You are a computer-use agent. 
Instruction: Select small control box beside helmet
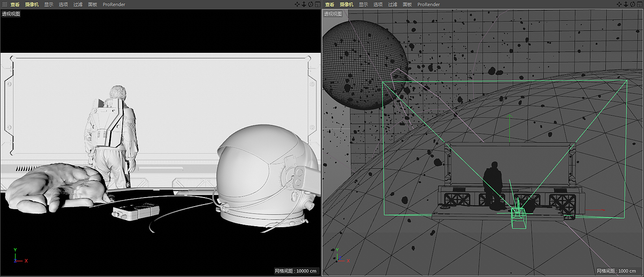[136, 212]
